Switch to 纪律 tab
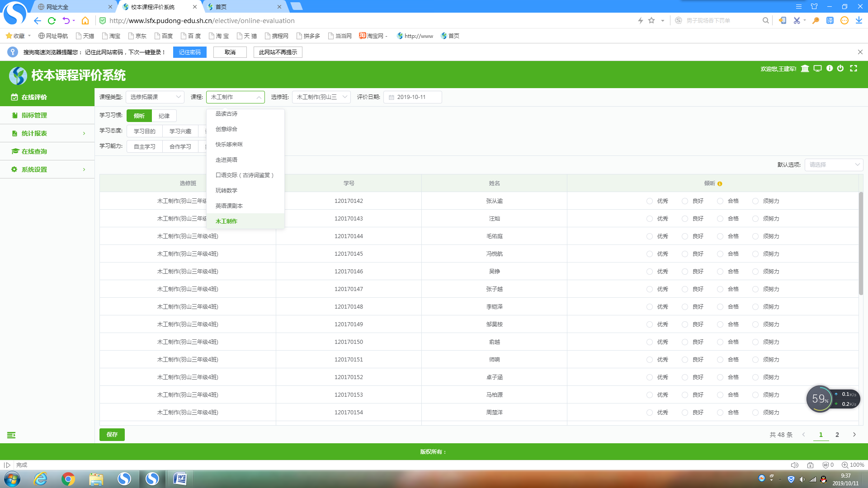Viewport: 868px width, 488px height. (x=164, y=116)
